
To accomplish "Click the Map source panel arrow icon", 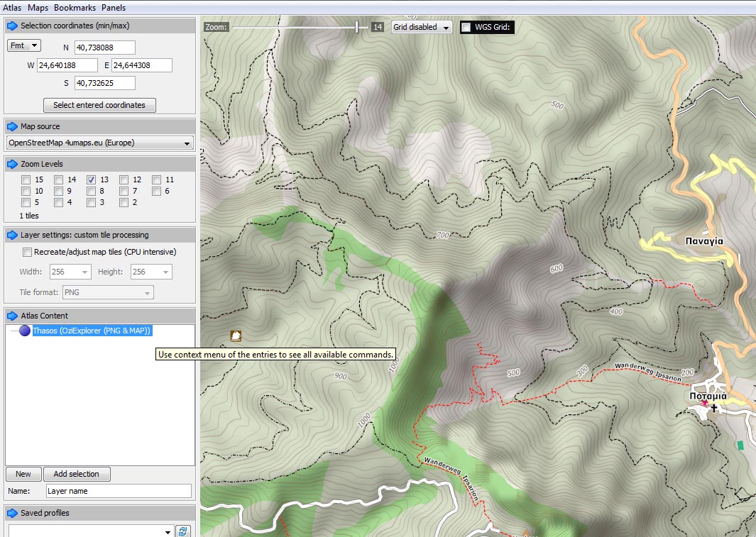I will pyautogui.click(x=12, y=127).
